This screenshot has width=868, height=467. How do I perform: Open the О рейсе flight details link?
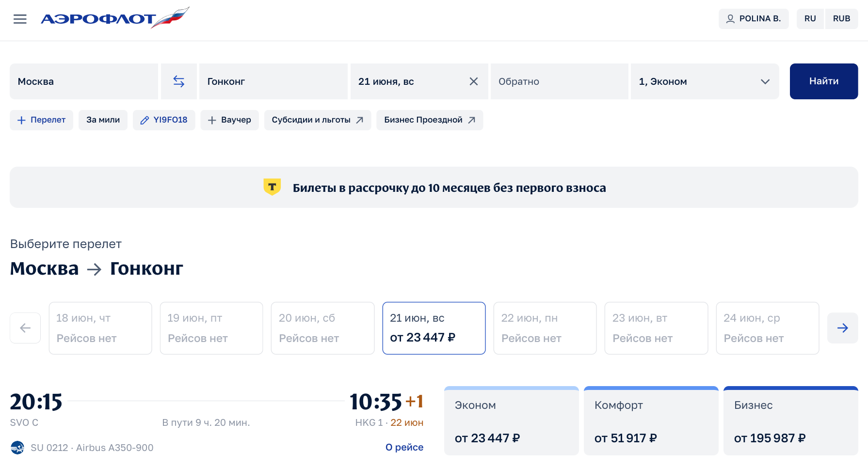click(x=404, y=447)
